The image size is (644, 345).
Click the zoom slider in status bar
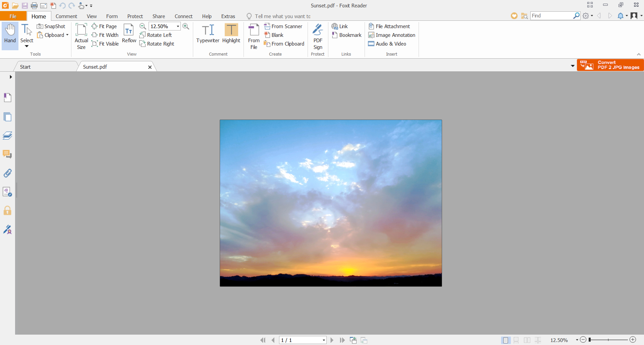(608, 340)
